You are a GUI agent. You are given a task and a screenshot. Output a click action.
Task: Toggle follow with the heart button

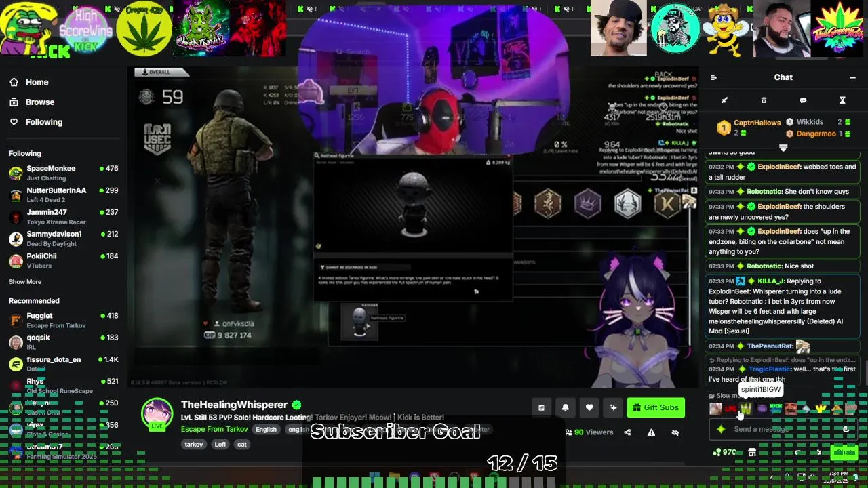pyautogui.click(x=589, y=407)
